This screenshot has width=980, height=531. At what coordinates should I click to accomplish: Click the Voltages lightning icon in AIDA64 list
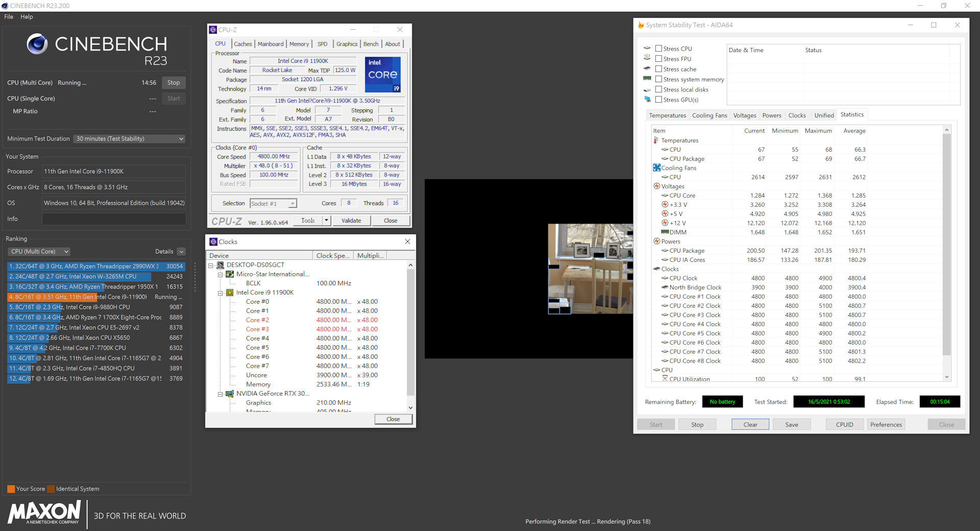(657, 186)
